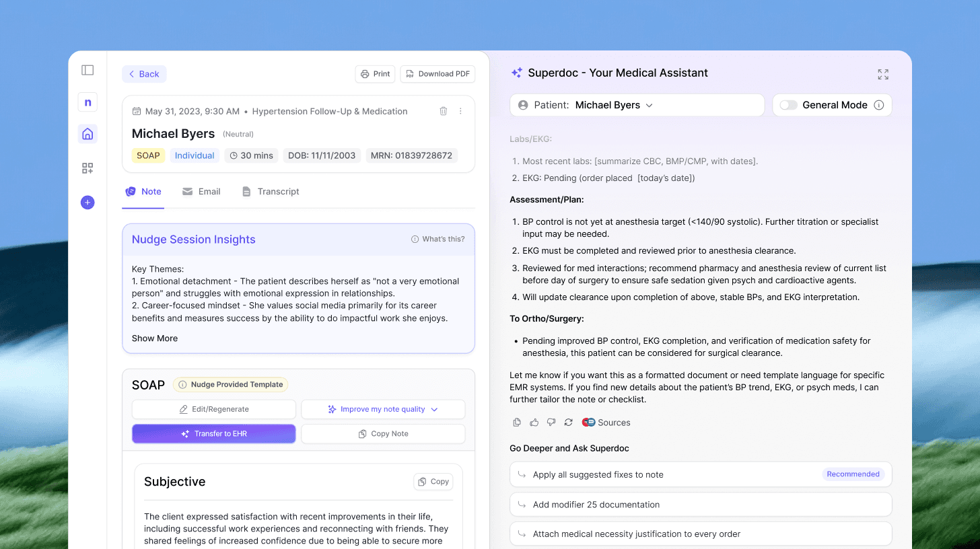Click Edit/Regenerate button

tap(214, 409)
